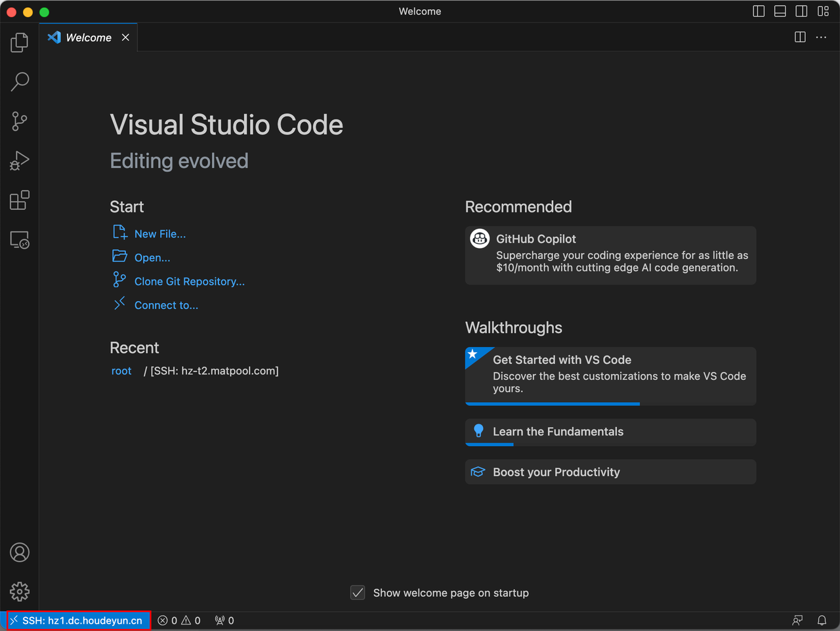Toggle the primary side bar
The height and width of the screenshot is (631, 840).
759,11
